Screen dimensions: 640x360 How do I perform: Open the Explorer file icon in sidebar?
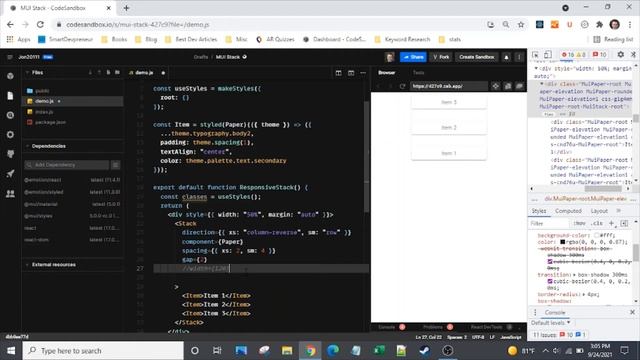pyautogui.click(x=10, y=96)
